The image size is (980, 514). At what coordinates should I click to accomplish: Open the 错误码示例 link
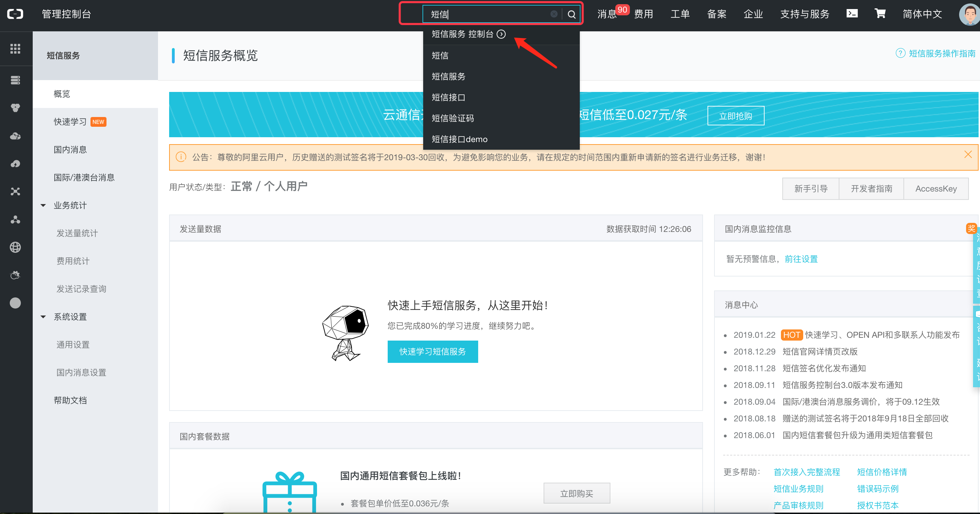click(x=878, y=489)
